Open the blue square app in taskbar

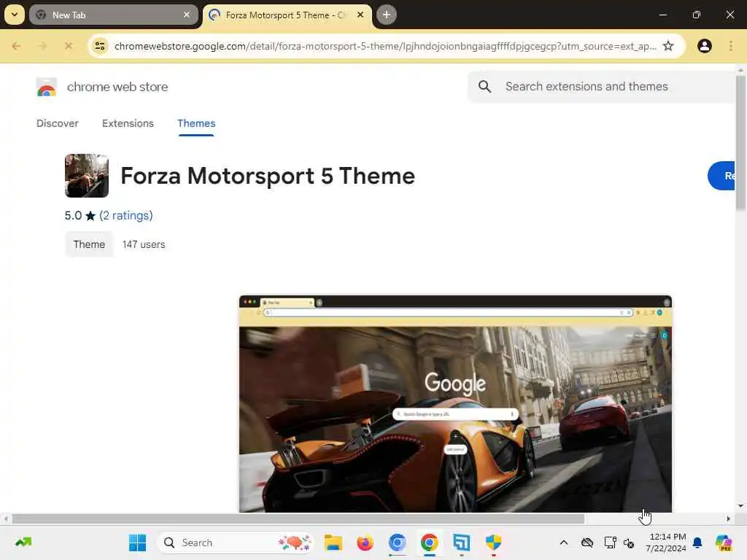[x=461, y=542]
